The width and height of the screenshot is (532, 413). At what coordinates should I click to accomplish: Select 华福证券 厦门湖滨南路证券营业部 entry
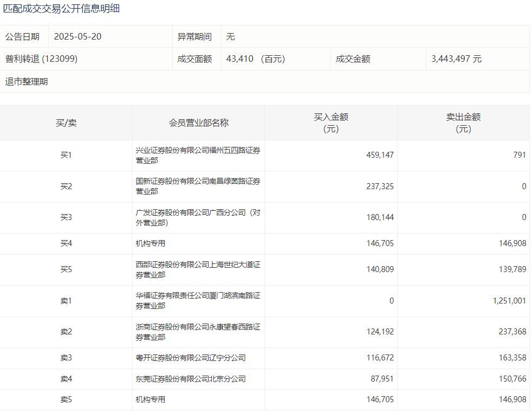[198, 301]
